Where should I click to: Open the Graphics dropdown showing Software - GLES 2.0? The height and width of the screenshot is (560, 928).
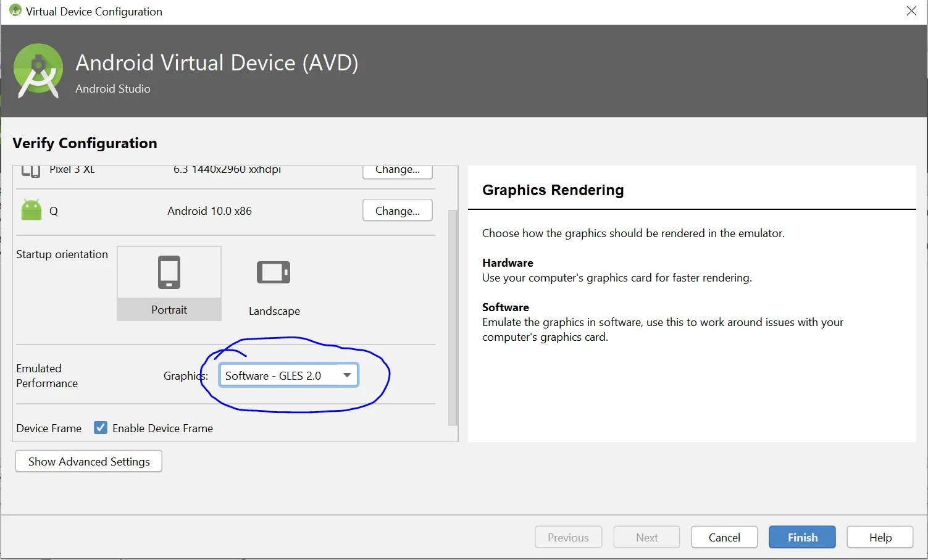click(288, 375)
